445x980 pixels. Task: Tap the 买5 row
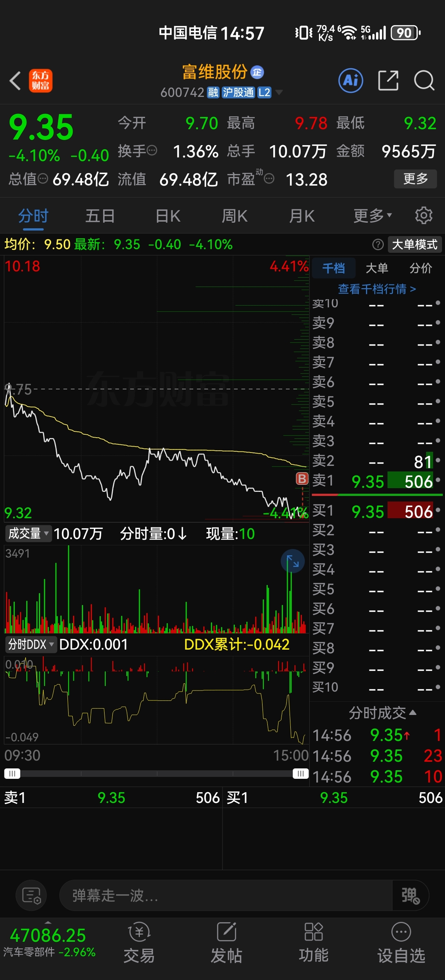tap(378, 589)
